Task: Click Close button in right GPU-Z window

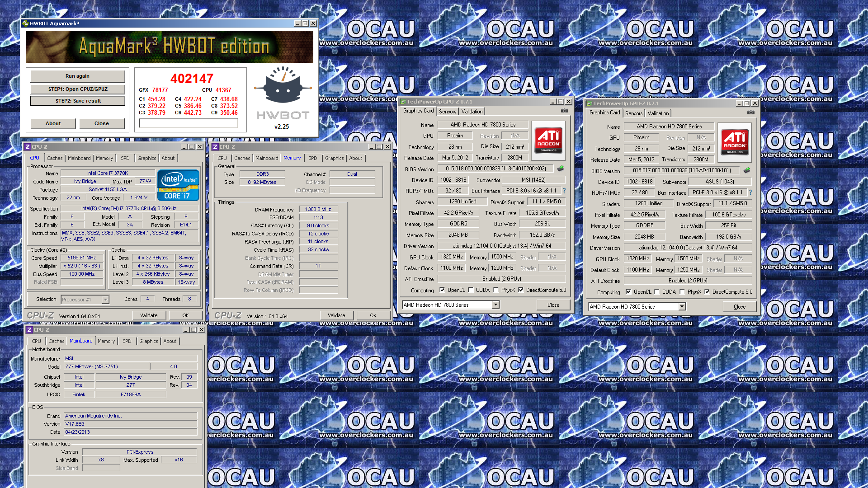Action: 740,307
